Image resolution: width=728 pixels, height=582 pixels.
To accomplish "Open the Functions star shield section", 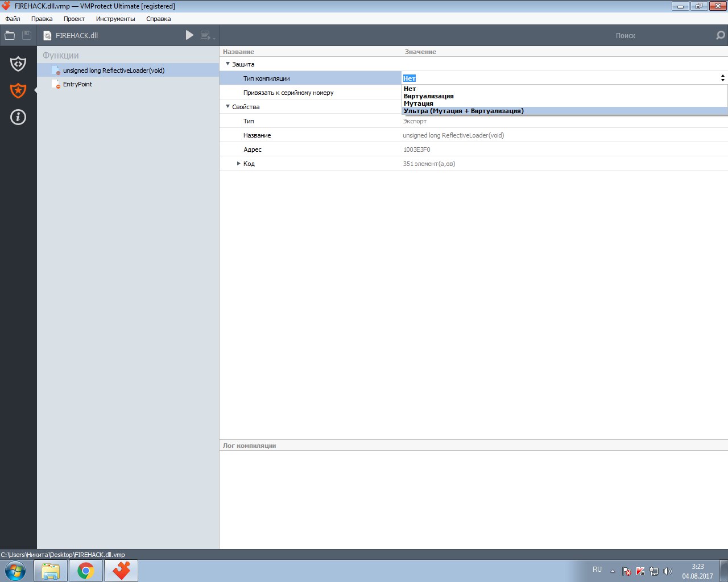I will click(18, 90).
